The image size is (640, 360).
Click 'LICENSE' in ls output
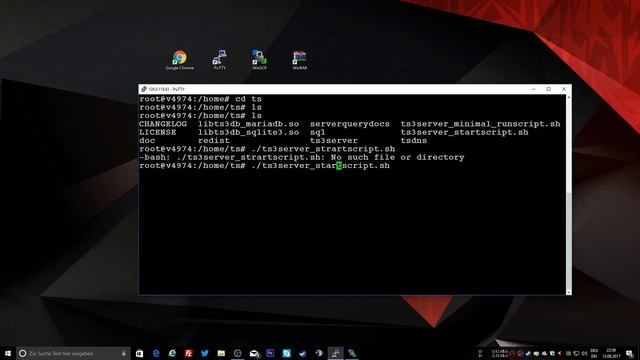point(158,132)
